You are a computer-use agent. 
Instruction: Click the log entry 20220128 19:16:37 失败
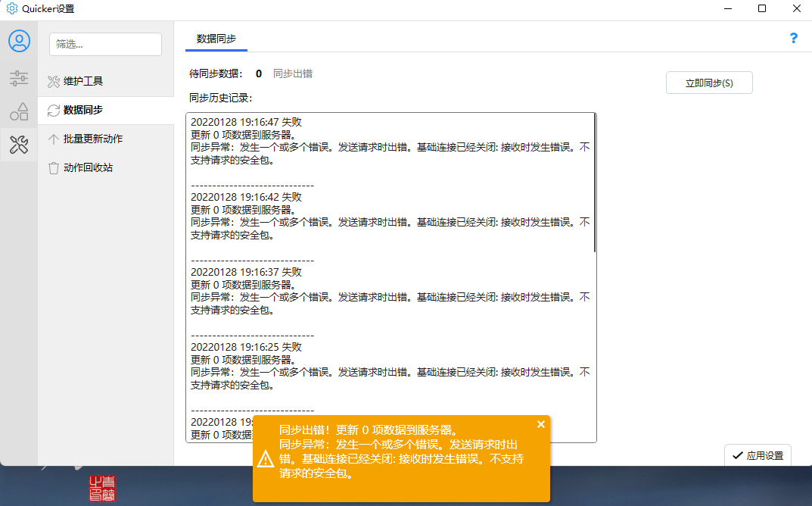click(x=246, y=272)
